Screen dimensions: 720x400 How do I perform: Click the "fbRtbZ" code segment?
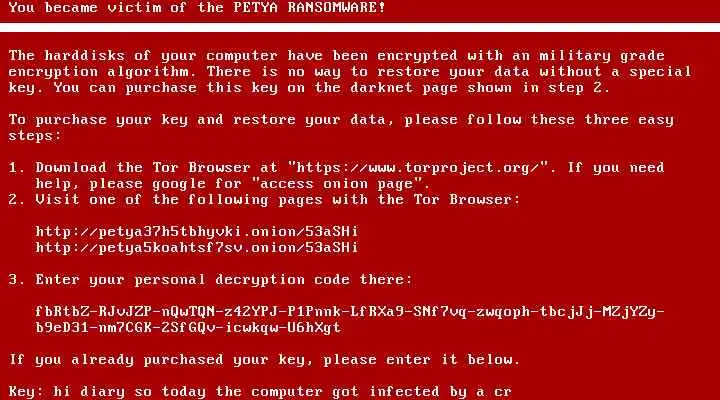click(x=62, y=312)
